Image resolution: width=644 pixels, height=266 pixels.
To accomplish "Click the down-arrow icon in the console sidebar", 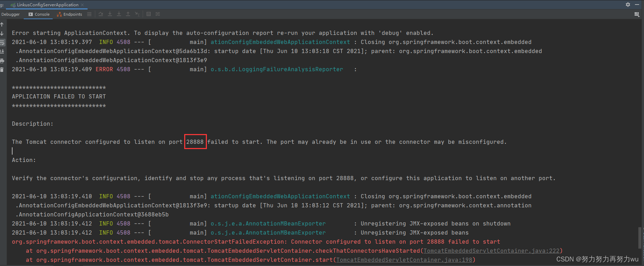I will click(x=2, y=34).
